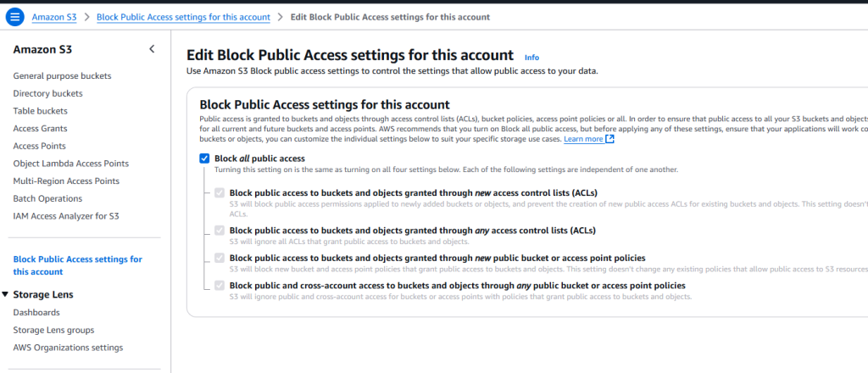Open the hamburger navigation menu icon
Image resolution: width=868 pixels, height=373 pixels.
click(x=14, y=17)
